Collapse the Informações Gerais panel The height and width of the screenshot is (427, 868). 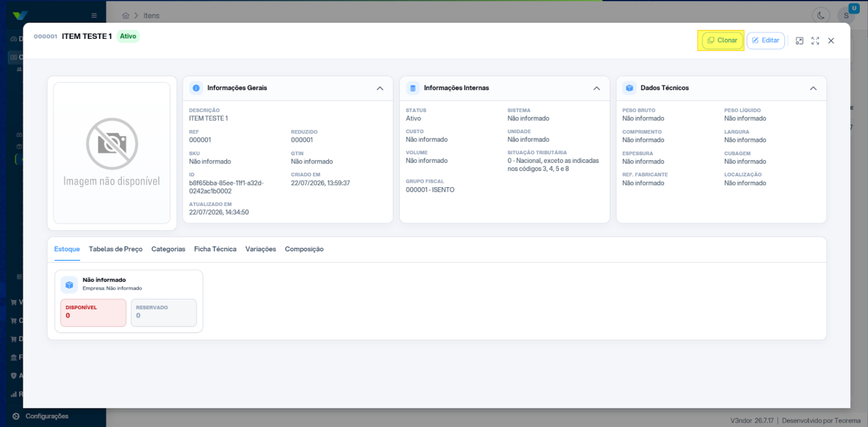click(x=380, y=88)
